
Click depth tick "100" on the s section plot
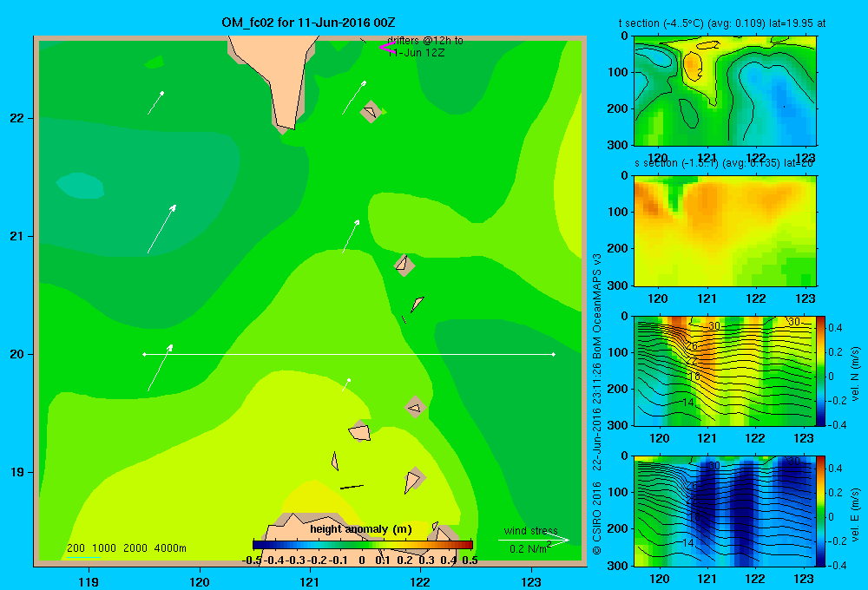pyautogui.click(x=618, y=212)
